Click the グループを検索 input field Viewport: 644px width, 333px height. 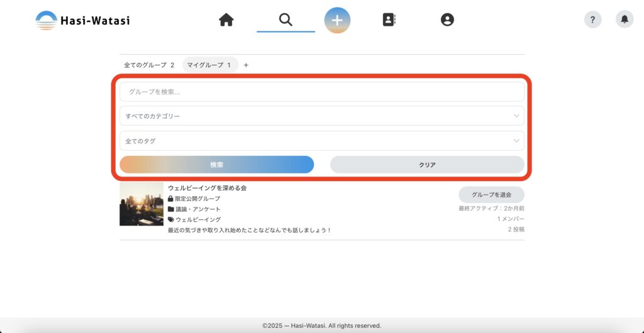pos(321,92)
